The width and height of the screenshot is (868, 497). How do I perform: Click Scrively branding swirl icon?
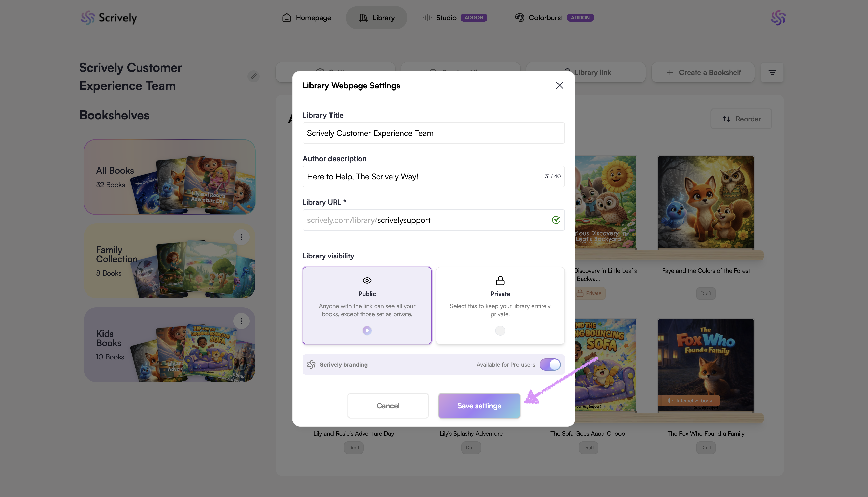[311, 364]
